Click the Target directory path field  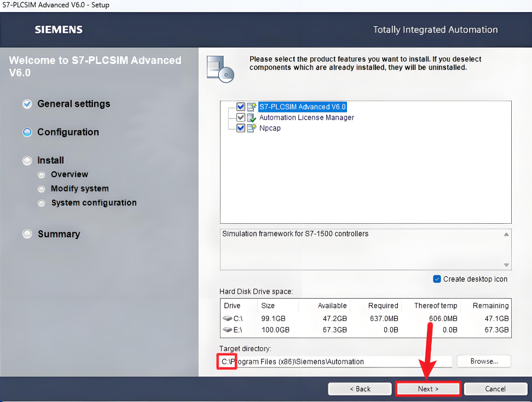pyautogui.click(x=336, y=362)
